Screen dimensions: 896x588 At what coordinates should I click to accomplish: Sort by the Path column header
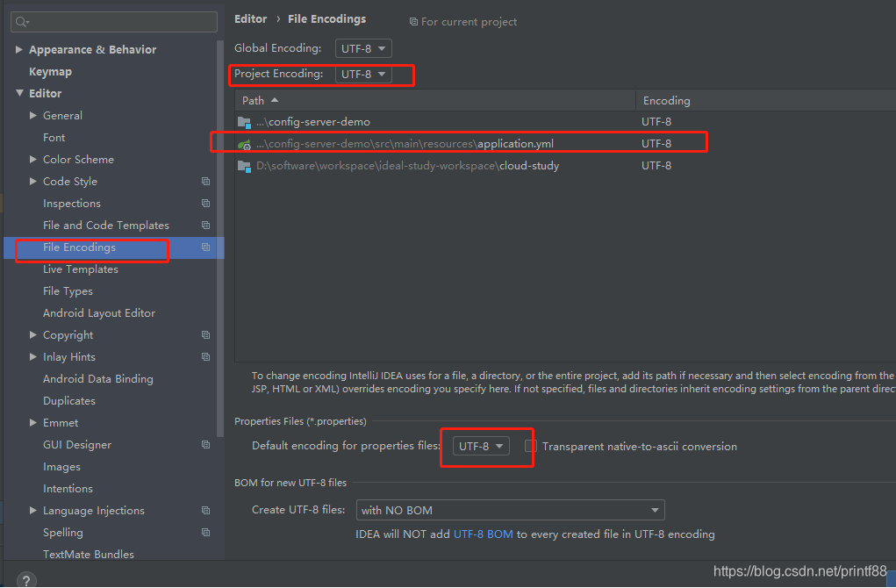[x=435, y=101]
